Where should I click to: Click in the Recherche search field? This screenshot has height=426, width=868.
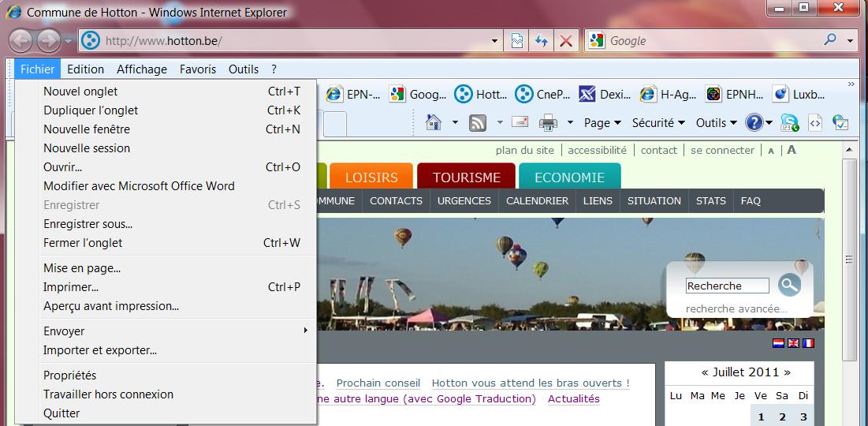pos(726,286)
